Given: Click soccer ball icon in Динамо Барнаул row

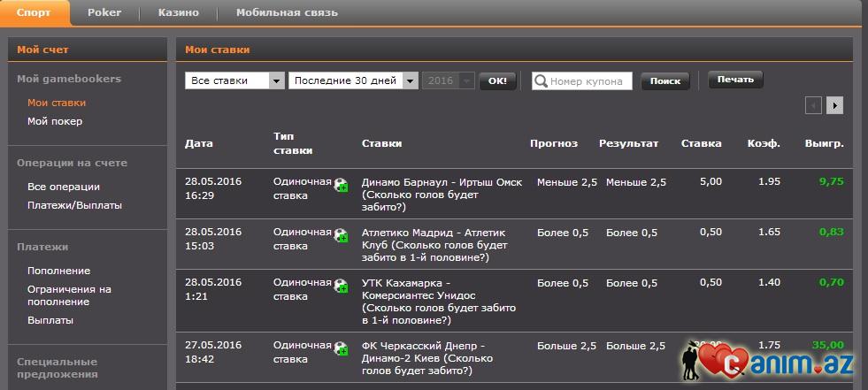Looking at the screenshot, I should (341, 186).
